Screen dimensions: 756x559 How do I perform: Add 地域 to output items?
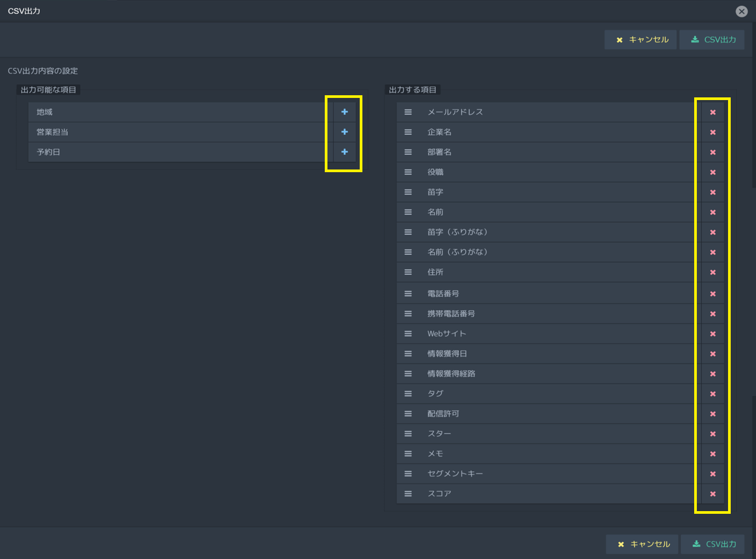[345, 112]
